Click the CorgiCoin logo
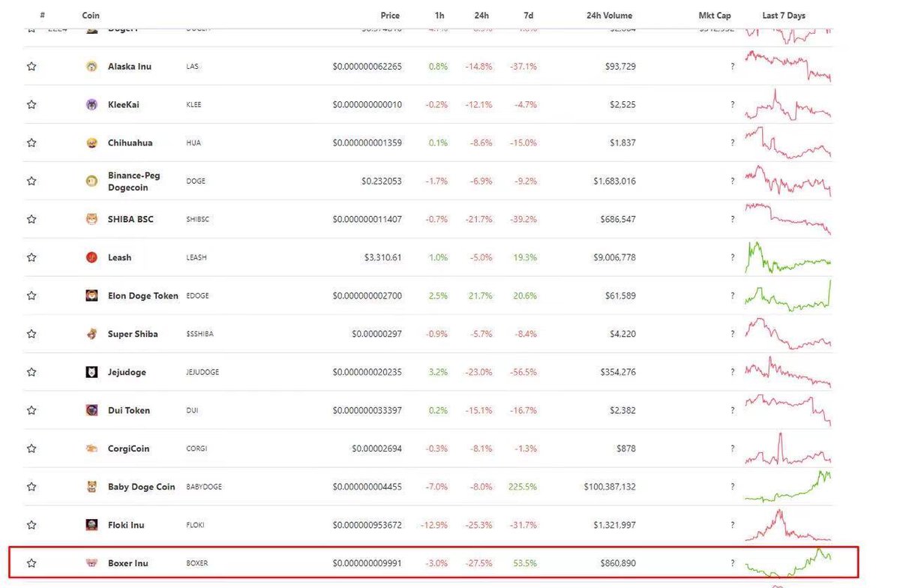900x588 pixels. 91,449
